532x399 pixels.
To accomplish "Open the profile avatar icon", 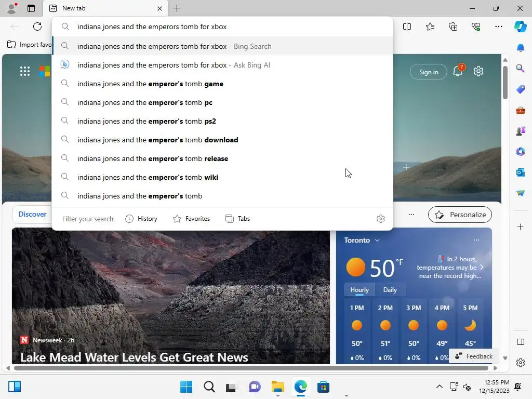I will 12,8.
